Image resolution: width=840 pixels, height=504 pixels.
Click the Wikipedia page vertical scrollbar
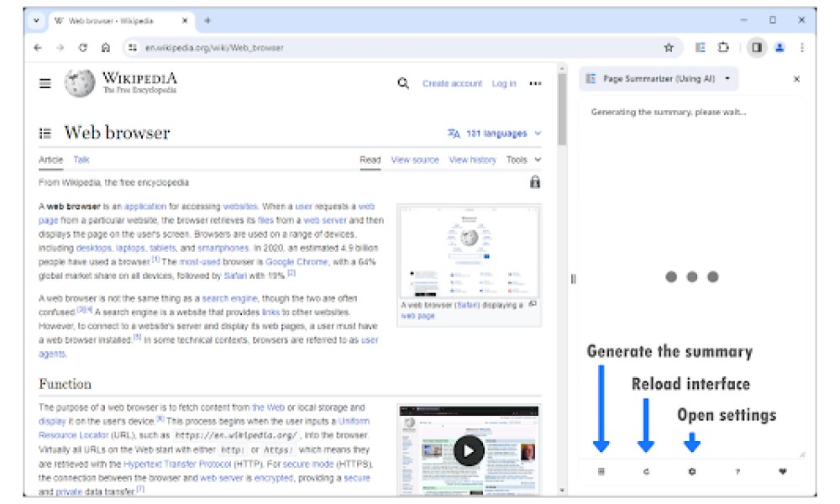[x=562, y=110]
